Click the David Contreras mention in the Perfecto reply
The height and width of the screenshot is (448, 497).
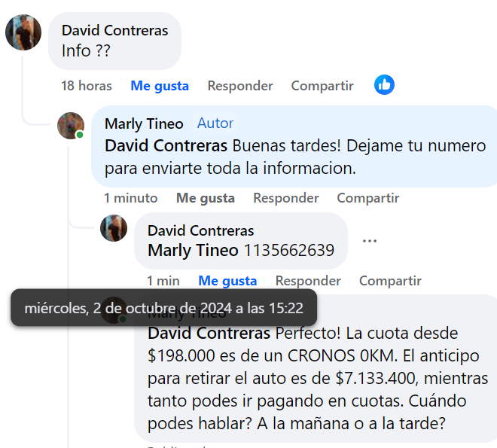coord(209,334)
